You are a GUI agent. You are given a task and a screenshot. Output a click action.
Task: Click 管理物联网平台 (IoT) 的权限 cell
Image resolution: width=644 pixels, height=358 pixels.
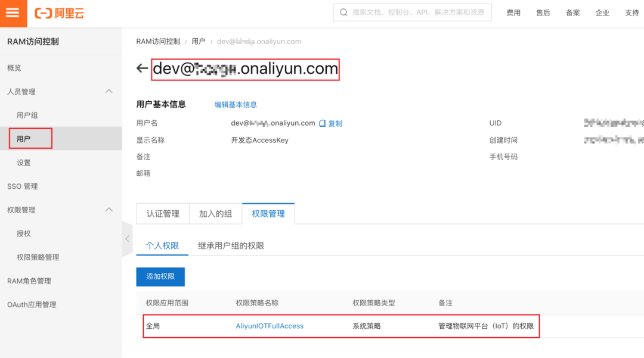click(486, 326)
